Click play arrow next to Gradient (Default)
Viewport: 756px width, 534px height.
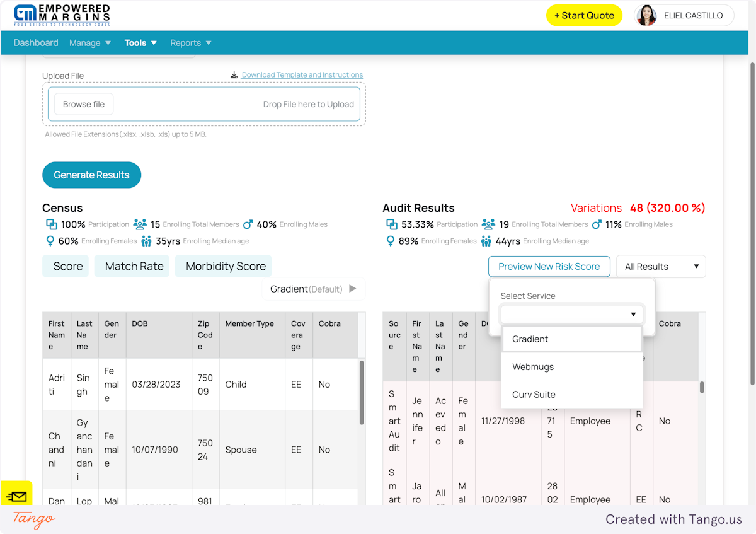pos(353,289)
